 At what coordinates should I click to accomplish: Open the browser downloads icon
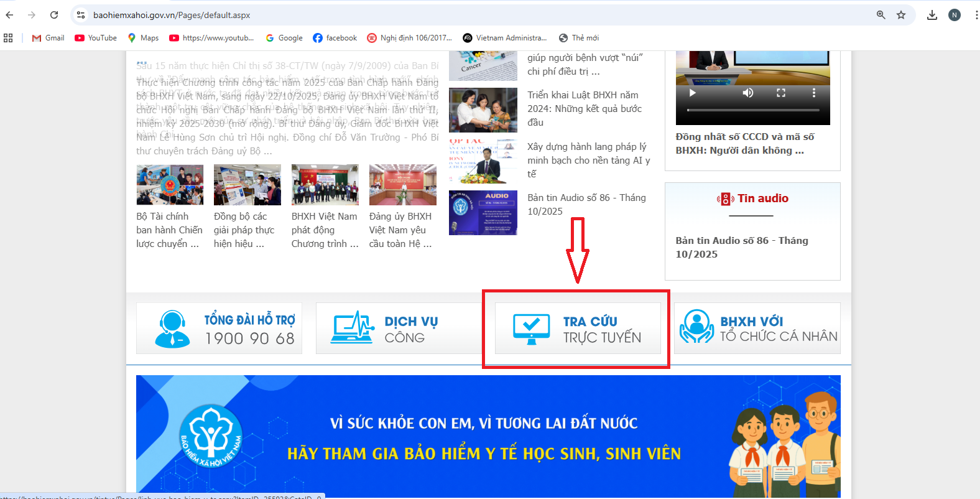pyautogui.click(x=931, y=15)
